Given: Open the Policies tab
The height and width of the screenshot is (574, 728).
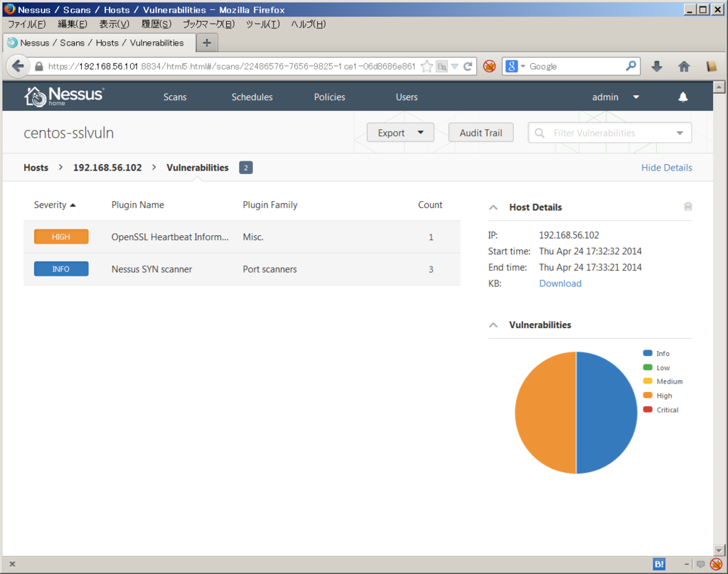Looking at the screenshot, I should (330, 97).
